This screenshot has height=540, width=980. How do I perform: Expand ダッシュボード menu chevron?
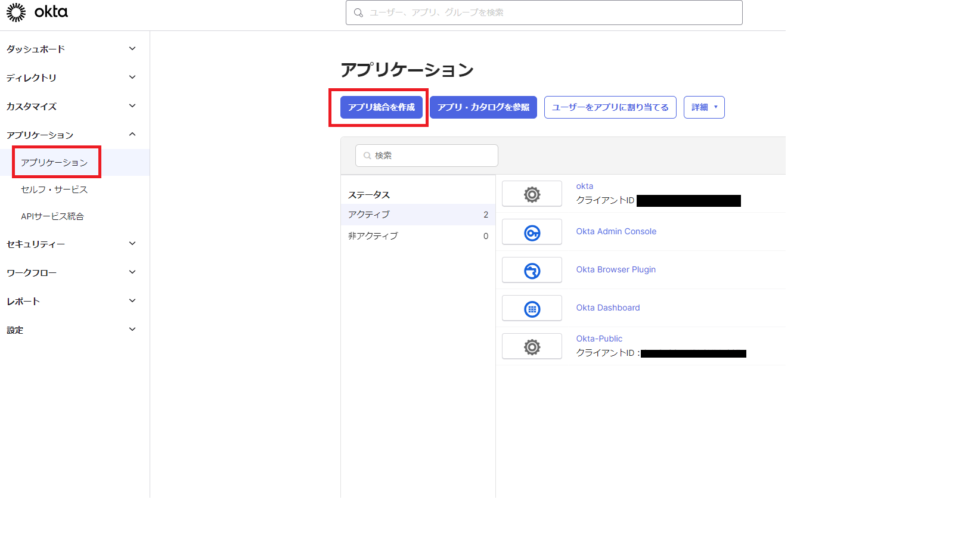click(132, 49)
